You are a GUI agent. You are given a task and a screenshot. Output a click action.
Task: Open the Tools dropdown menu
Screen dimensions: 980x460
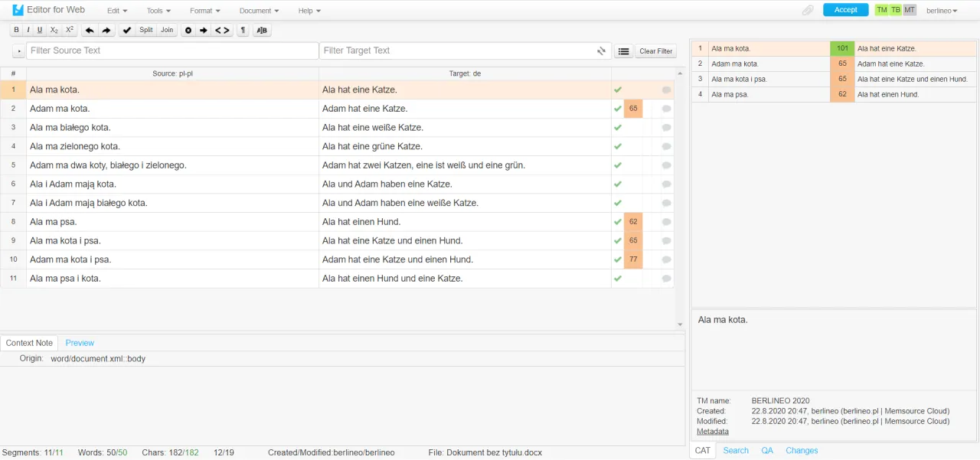pos(158,11)
